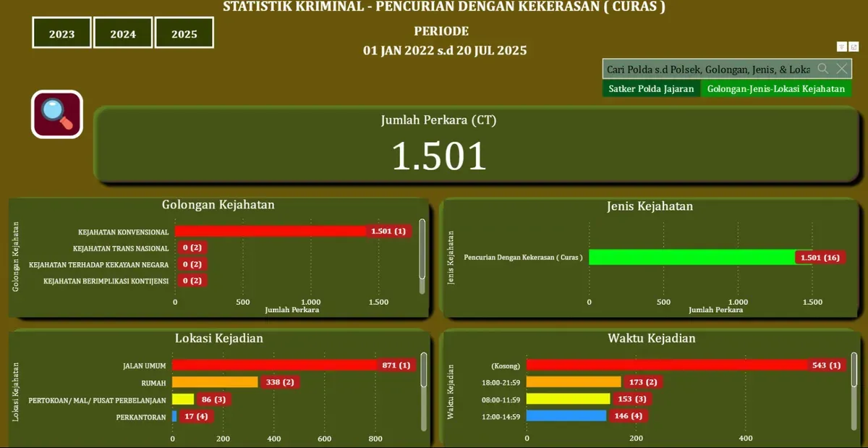Click the 543 (1) data label
The height and width of the screenshot is (448, 868).
tap(826, 365)
